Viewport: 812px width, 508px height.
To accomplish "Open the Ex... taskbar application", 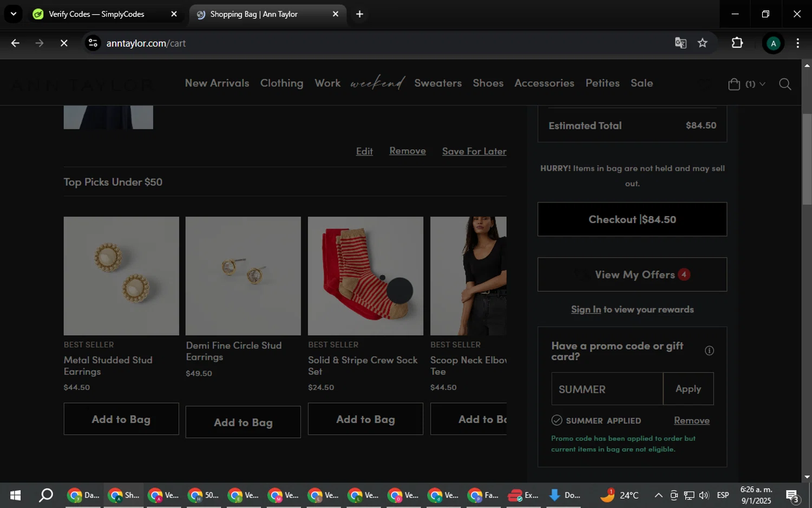I will click(x=523, y=495).
